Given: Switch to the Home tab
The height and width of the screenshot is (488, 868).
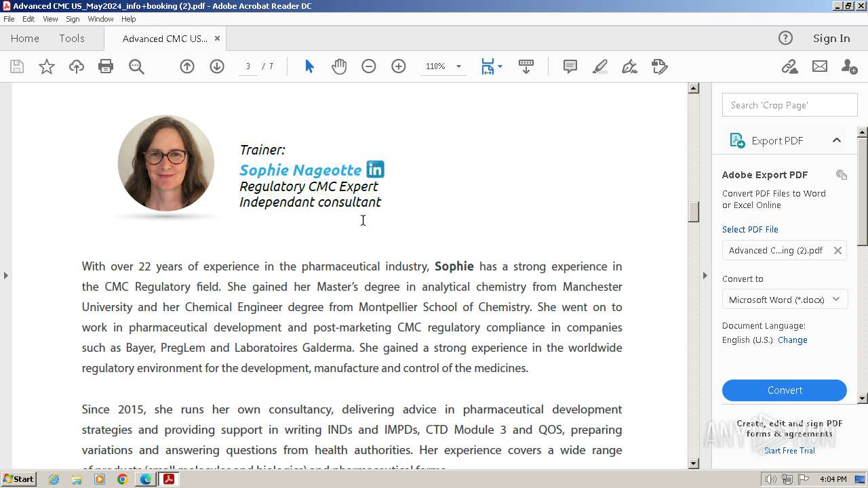Looking at the screenshot, I should (25, 39).
